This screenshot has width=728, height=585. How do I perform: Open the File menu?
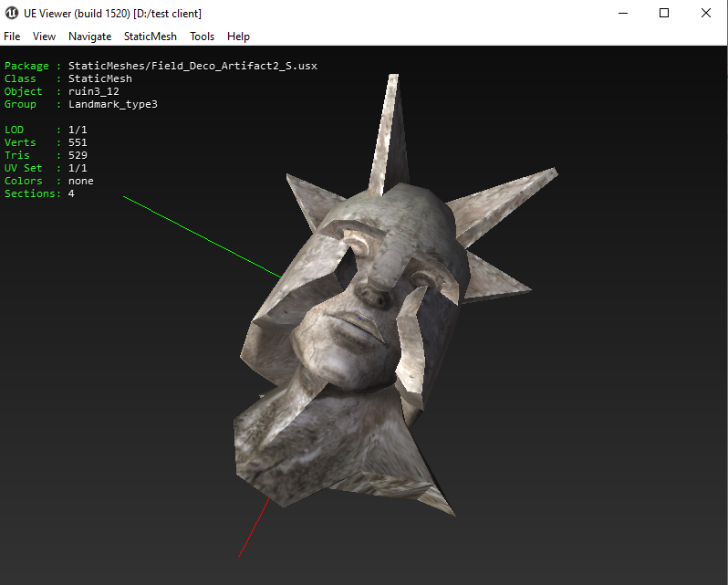pos(12,37)
